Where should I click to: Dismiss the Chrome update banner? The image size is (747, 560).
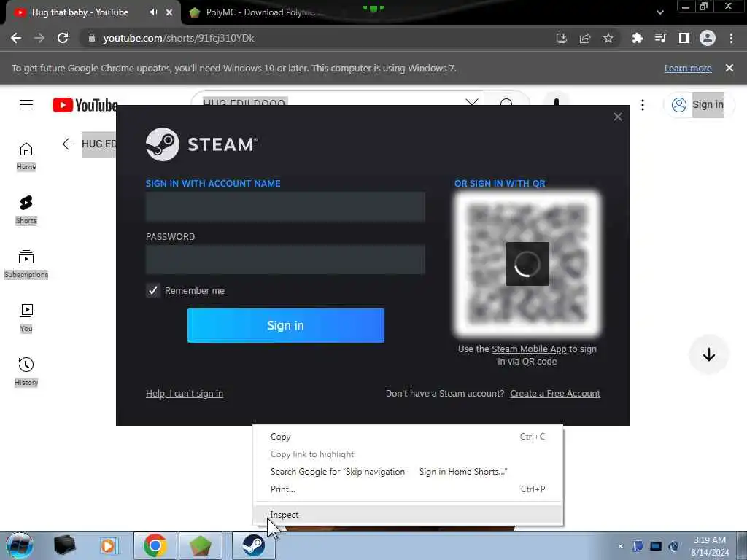pyautogui.click(x=729, y=68)
